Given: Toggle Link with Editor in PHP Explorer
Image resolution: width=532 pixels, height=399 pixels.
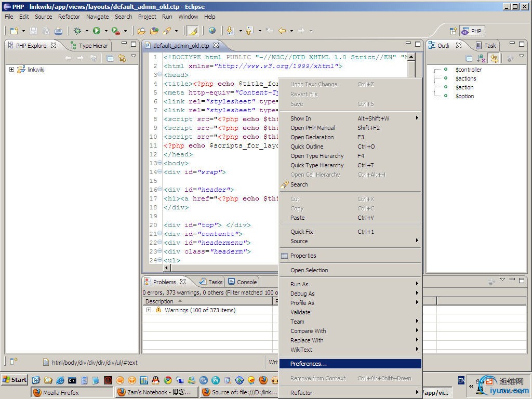Looking at the screenshot, I should [x=122, y=58].
